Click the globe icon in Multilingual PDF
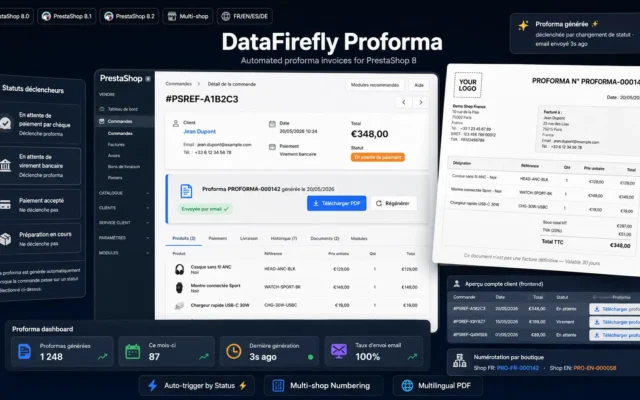Viewport: 640px width, 400px height. pyautogui.click(x=407, y=385)
